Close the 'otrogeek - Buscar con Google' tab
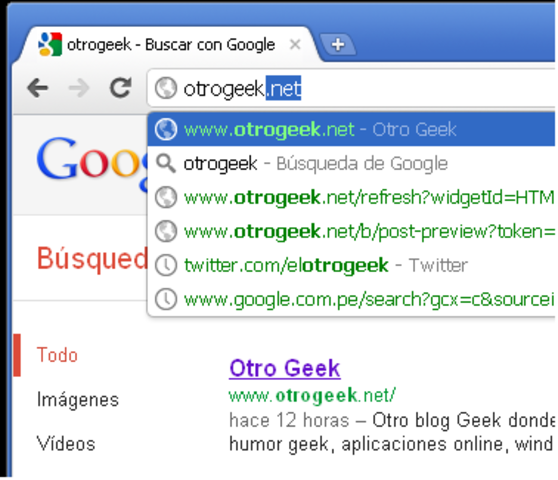This screenshot has width=558, height=480. (x=295, y=44)
